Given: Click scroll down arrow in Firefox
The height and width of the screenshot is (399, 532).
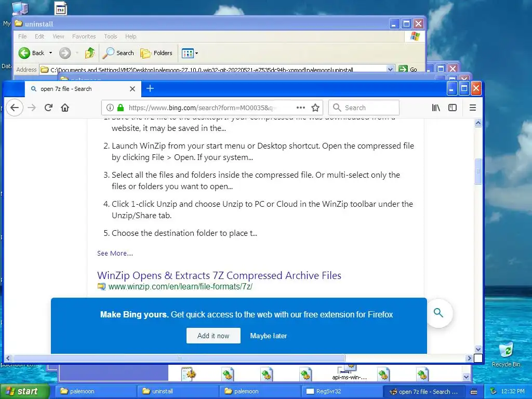Looking at the screenshot, I should (x=478, y=350).
